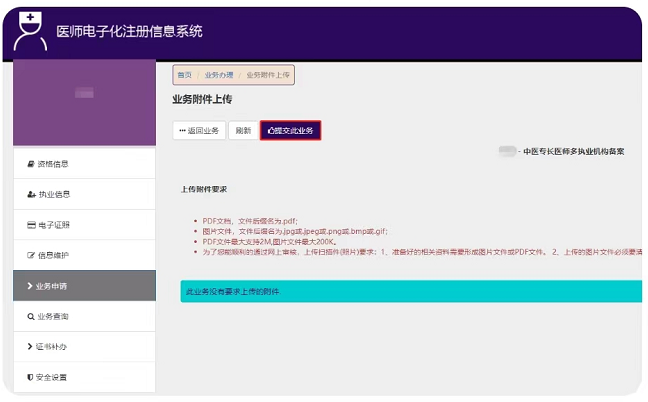
Task: Click the 电子证照 card icon
Action: tap(31, 225)
